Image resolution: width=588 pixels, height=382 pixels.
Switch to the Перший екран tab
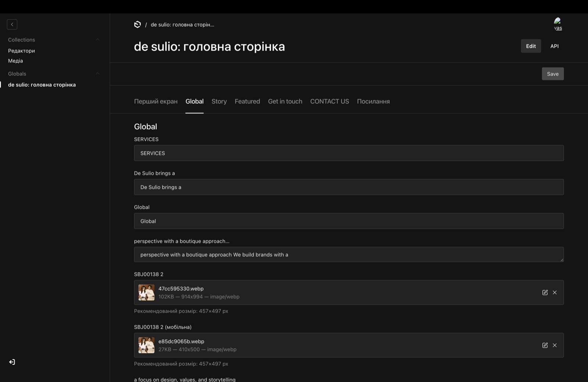pos(156,101)
